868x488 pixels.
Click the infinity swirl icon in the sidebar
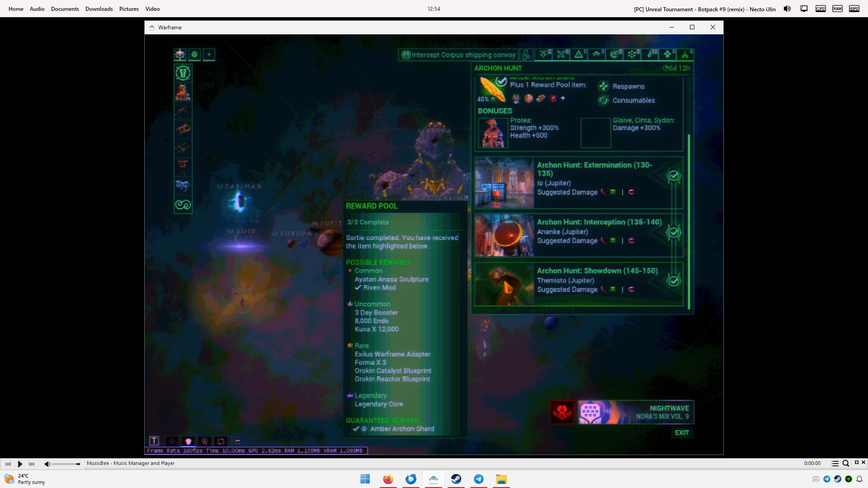(183, 205)
